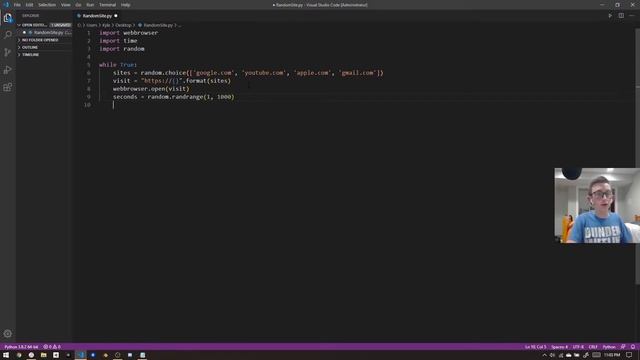The image size is (640, 360).
Task: Open the Edit menu
Action: pos(29,5)
